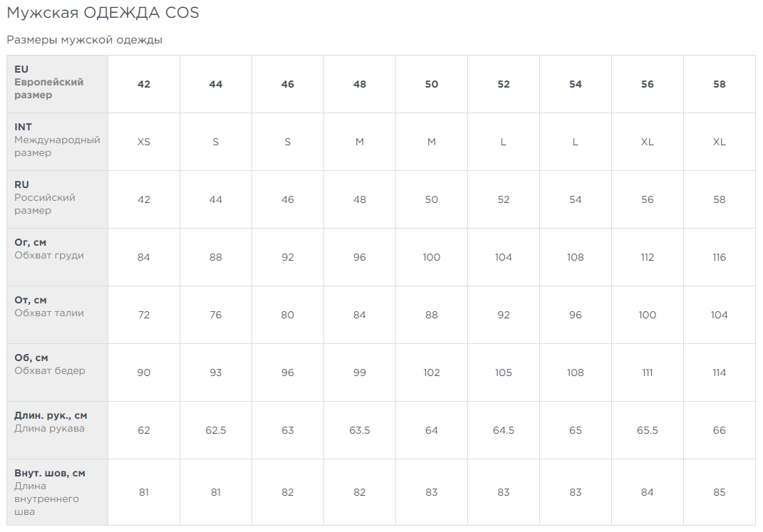
Task: Click inner seam value 85
Action: coord(720,492)
